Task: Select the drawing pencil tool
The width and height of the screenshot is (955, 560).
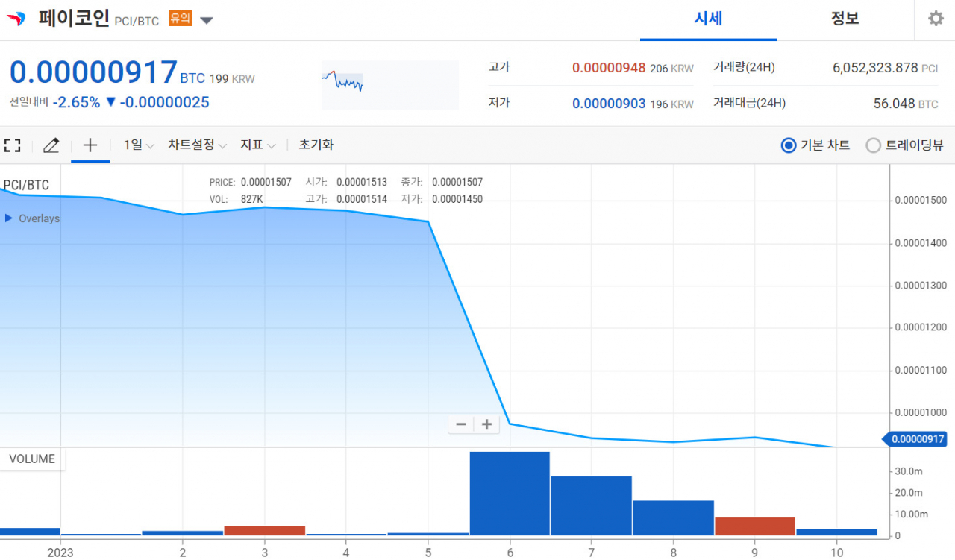Action: tap(50, 145)
